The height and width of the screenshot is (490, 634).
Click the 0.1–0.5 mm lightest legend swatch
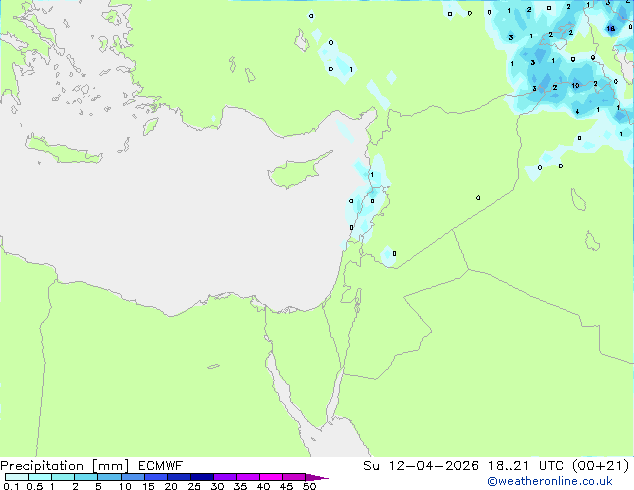17,477
